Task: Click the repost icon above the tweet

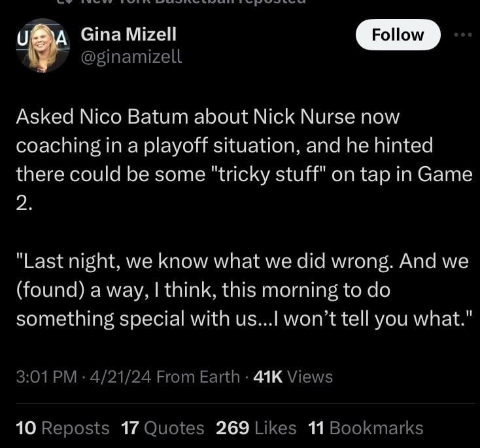Action: 62,2
